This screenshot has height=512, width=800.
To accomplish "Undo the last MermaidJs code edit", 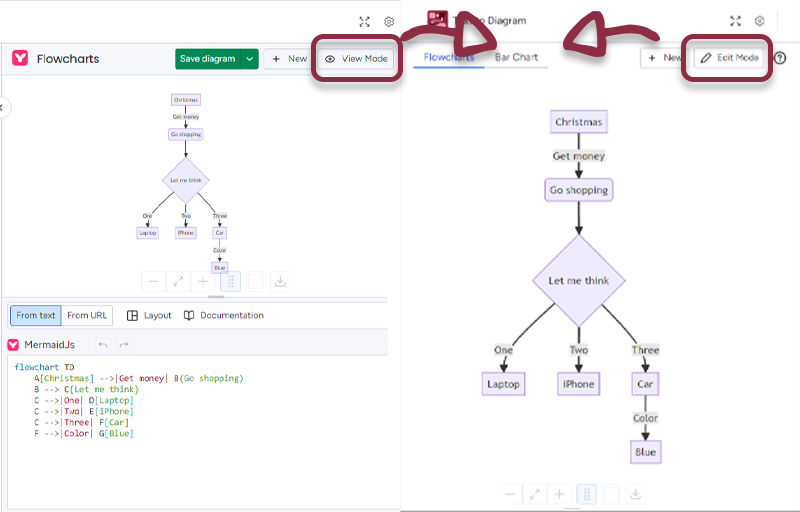I will coord(102,345).
